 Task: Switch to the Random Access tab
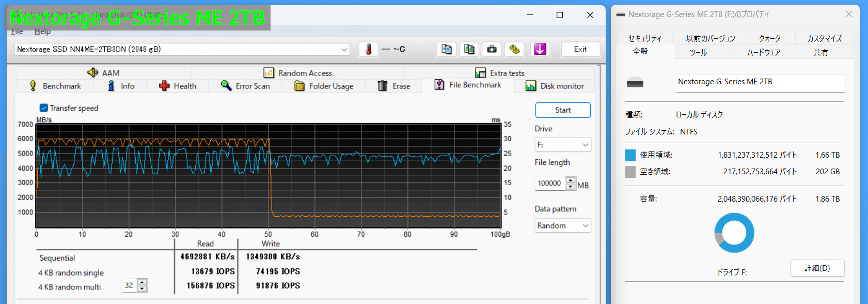tap(298, 73)
